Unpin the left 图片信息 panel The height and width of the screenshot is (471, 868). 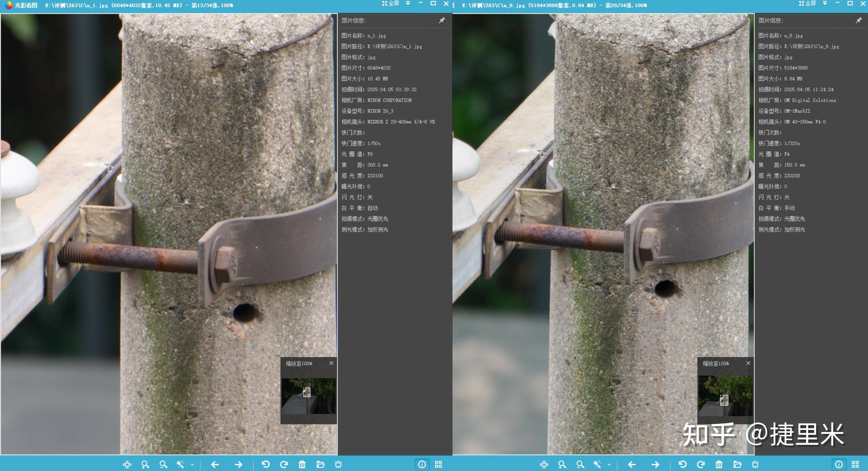tap(442, 20)
